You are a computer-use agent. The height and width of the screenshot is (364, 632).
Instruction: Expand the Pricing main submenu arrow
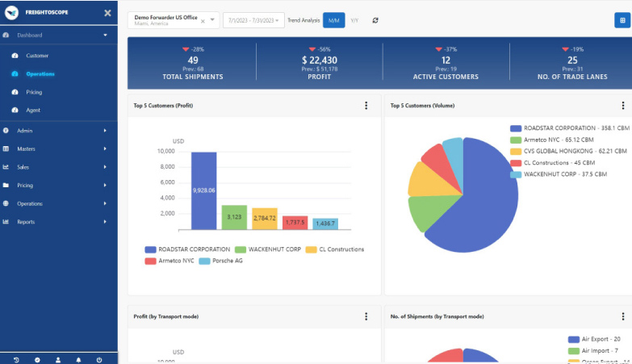click(105, 185)
